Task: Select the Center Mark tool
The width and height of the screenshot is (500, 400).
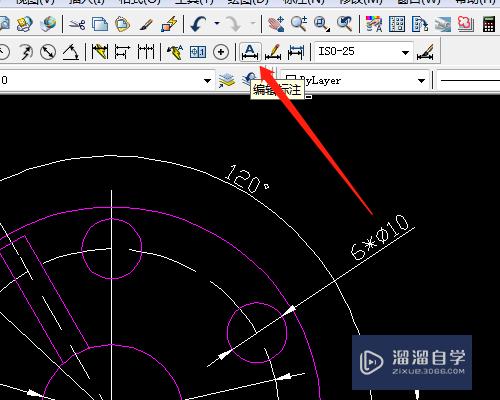Action: (x=221, y=52)
